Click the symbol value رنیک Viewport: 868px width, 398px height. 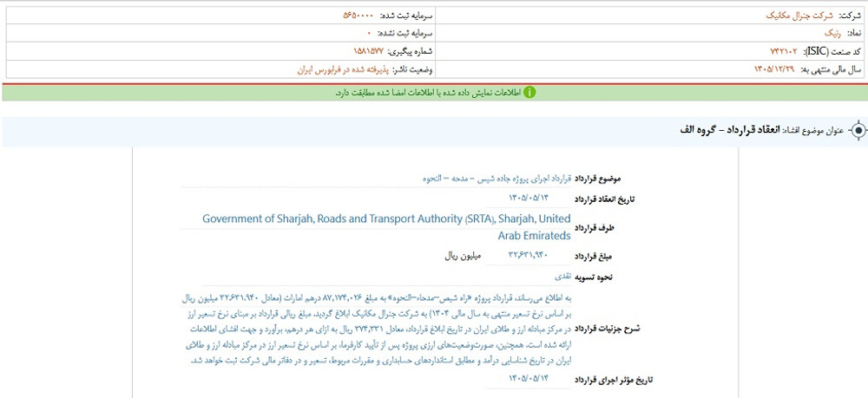[832, 34]
